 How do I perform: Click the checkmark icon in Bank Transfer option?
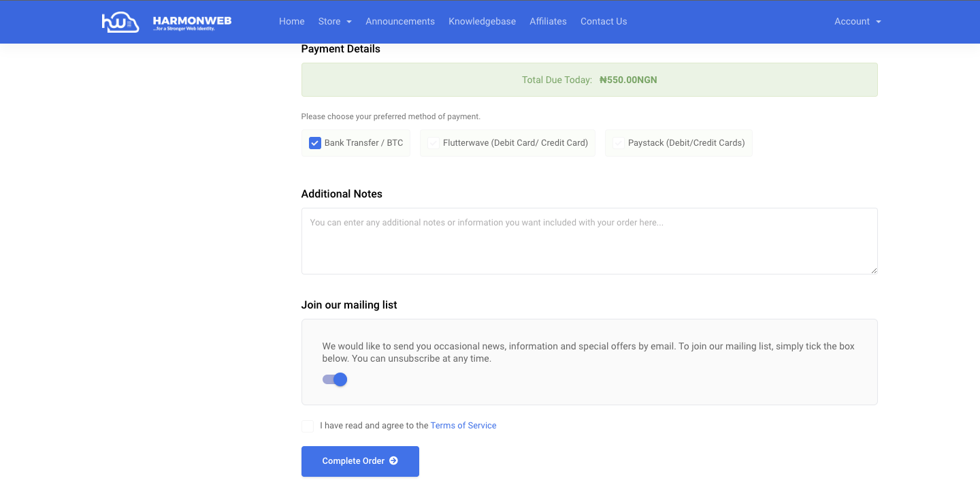click(314, 142)
